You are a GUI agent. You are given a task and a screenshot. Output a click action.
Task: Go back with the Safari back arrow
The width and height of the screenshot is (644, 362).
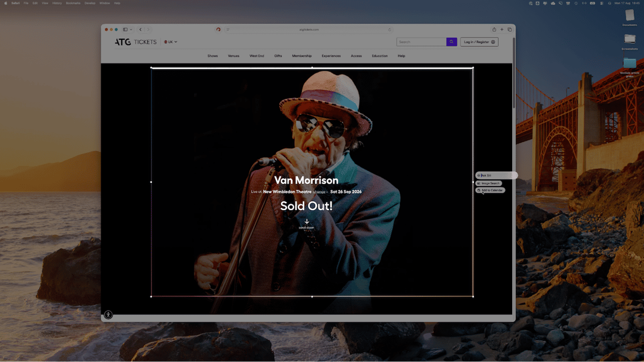[x=140, y=30]
